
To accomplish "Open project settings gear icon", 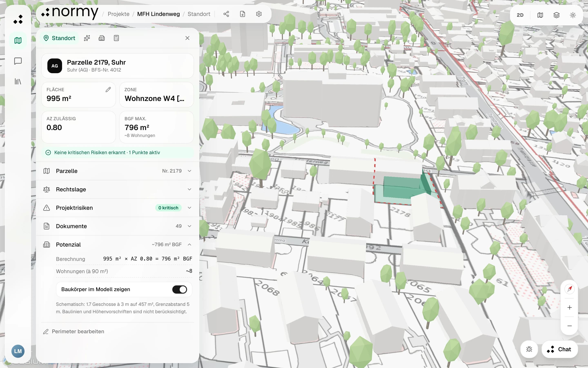I will (259, 14).
